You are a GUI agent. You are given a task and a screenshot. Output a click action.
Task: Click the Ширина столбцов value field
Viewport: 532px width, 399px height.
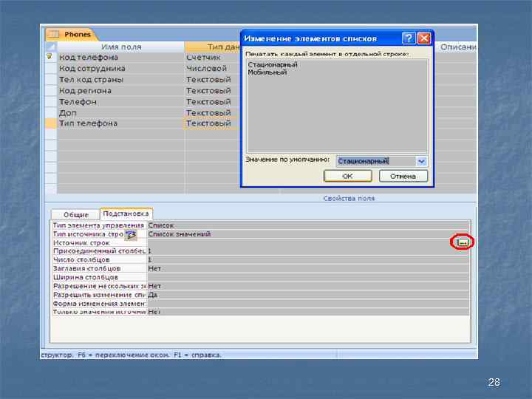(308, 277)
